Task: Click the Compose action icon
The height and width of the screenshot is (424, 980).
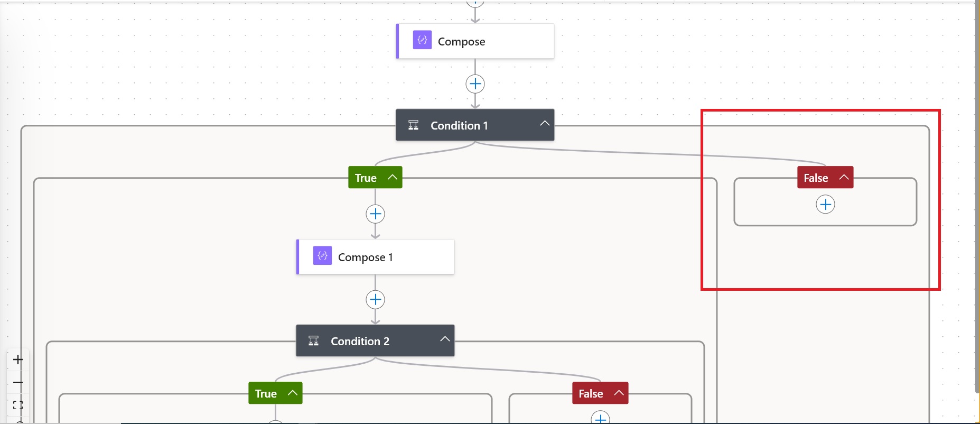Action: 422,40
